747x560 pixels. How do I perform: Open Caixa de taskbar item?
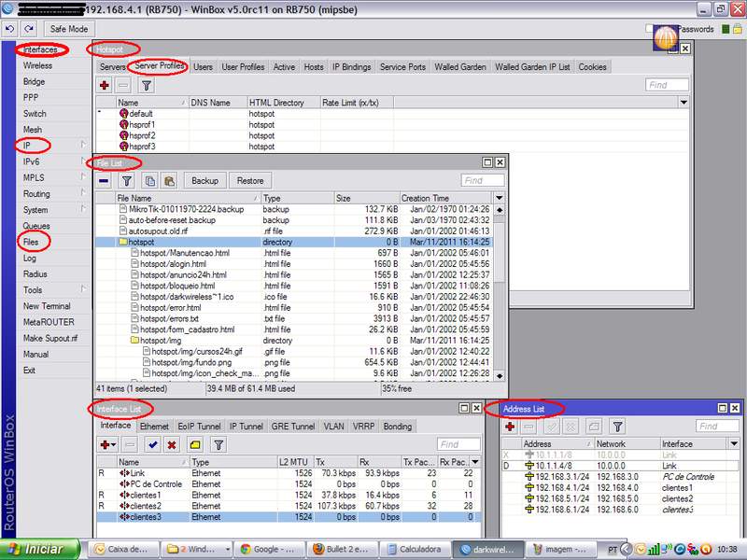point(122,549)
